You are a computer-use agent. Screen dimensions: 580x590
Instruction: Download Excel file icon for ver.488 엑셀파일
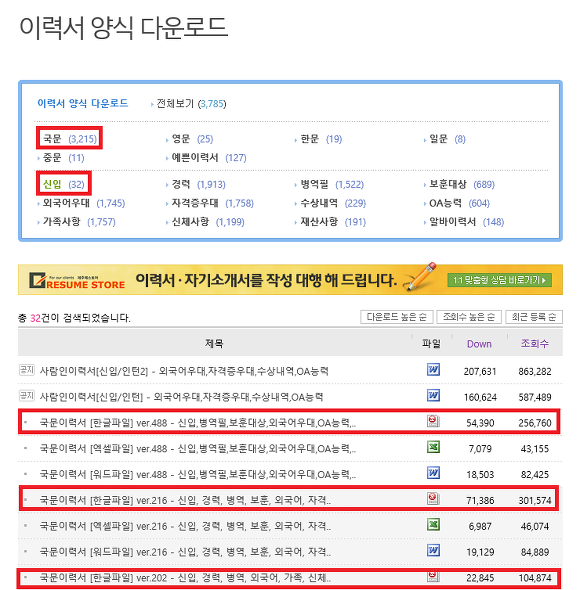point(433,447)
